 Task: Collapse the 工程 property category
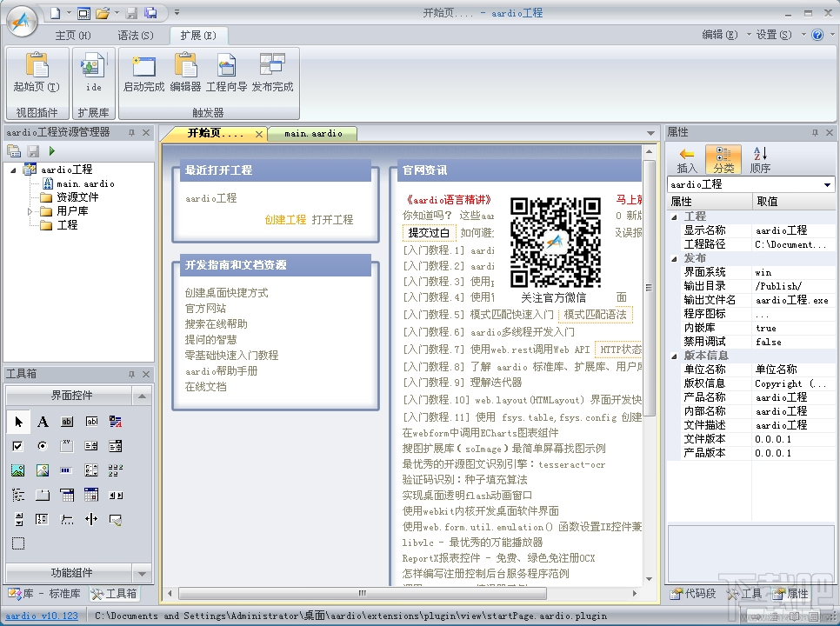675,216
